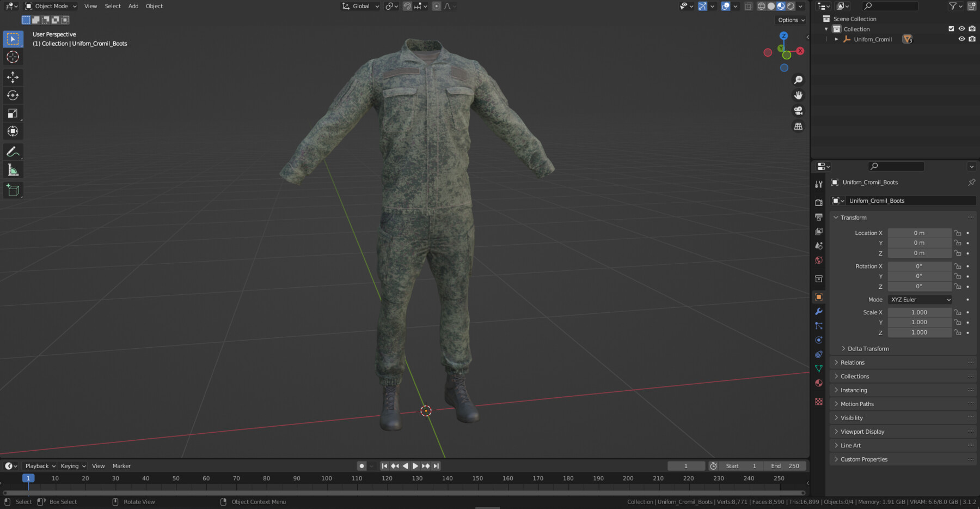Select the Move tool in the toolbar
The height and width of the screenshot is (509, 980).
13,77
